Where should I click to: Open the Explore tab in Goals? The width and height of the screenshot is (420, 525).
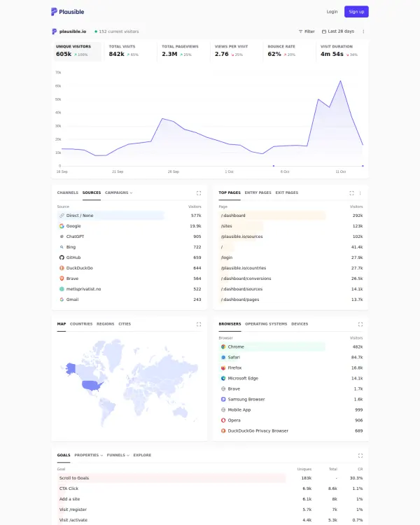tap(142, 456)
